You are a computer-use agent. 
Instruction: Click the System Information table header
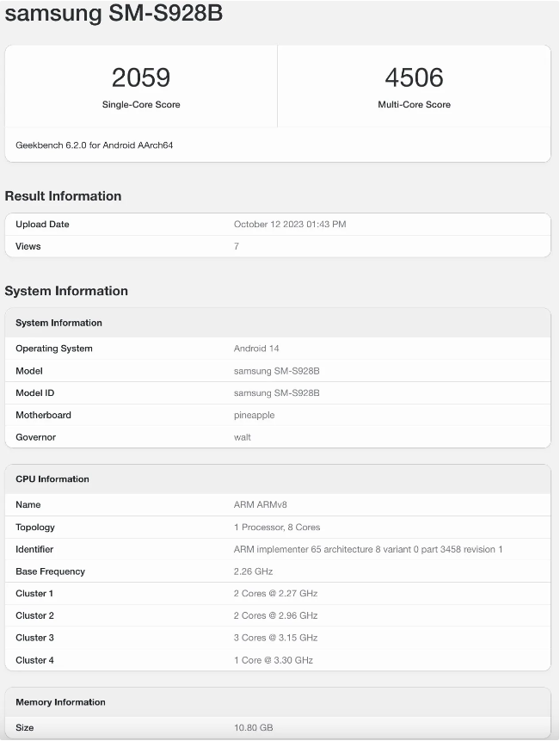click(x=58, y=323)
